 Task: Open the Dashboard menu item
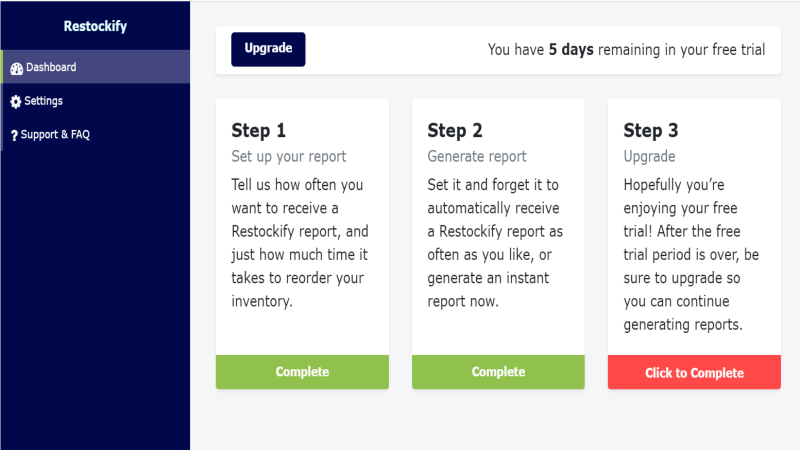(95, 67)
